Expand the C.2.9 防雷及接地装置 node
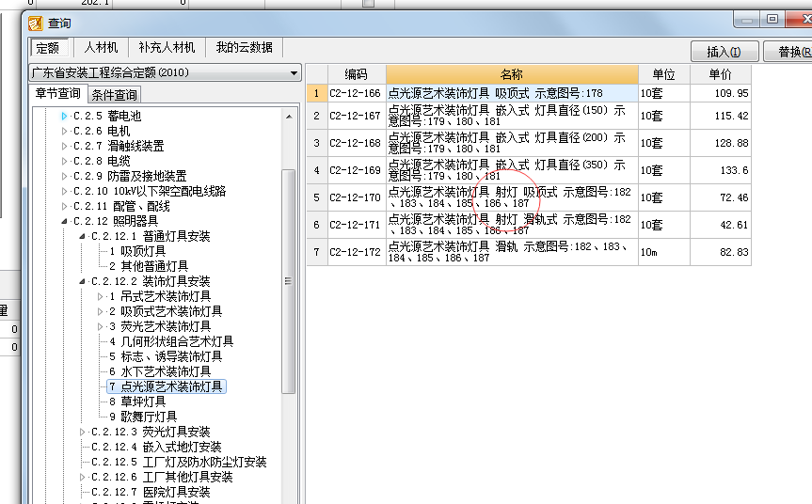Screen dimensions: 812x504 (64, 176)
